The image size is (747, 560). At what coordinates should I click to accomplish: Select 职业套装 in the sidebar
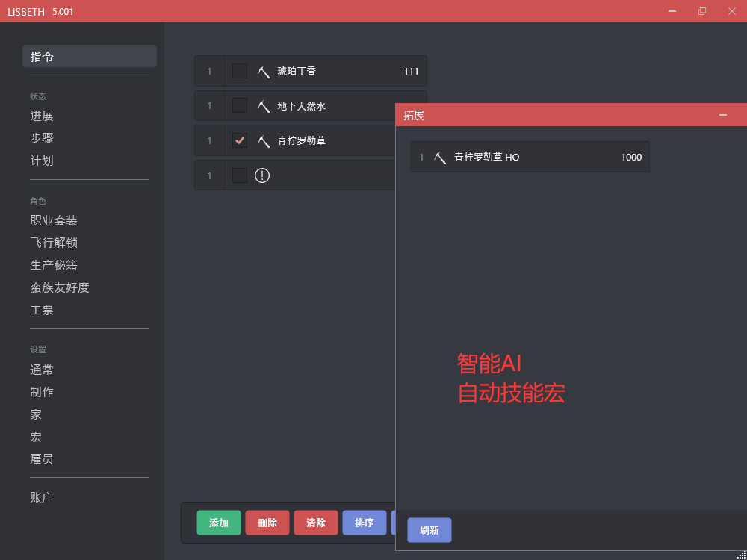pyautogui.click(x=54, y=220)
